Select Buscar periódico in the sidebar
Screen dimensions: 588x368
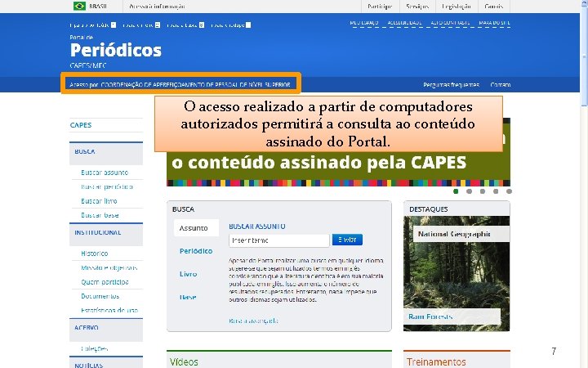[107, 186]
